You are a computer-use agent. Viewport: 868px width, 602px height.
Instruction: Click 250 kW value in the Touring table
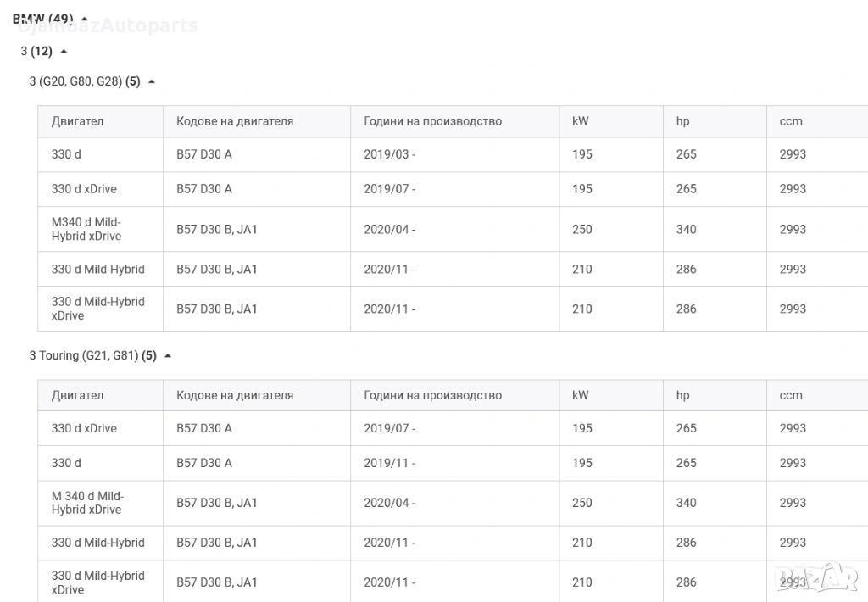(582, 503)
